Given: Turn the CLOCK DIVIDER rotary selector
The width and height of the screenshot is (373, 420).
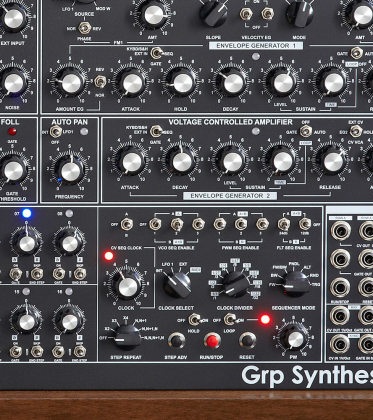Looking at the screenshot, I should (x=235, y=284).
